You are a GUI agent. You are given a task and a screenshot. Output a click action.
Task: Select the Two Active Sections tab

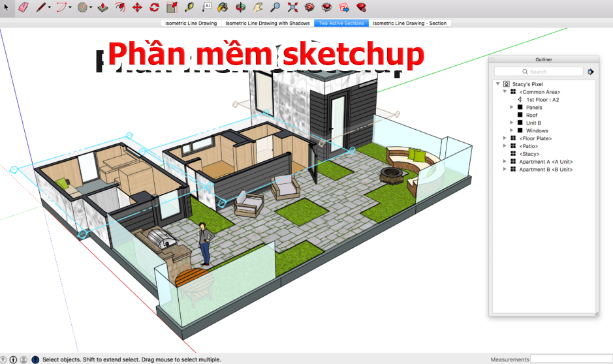[x=341, y=23]
